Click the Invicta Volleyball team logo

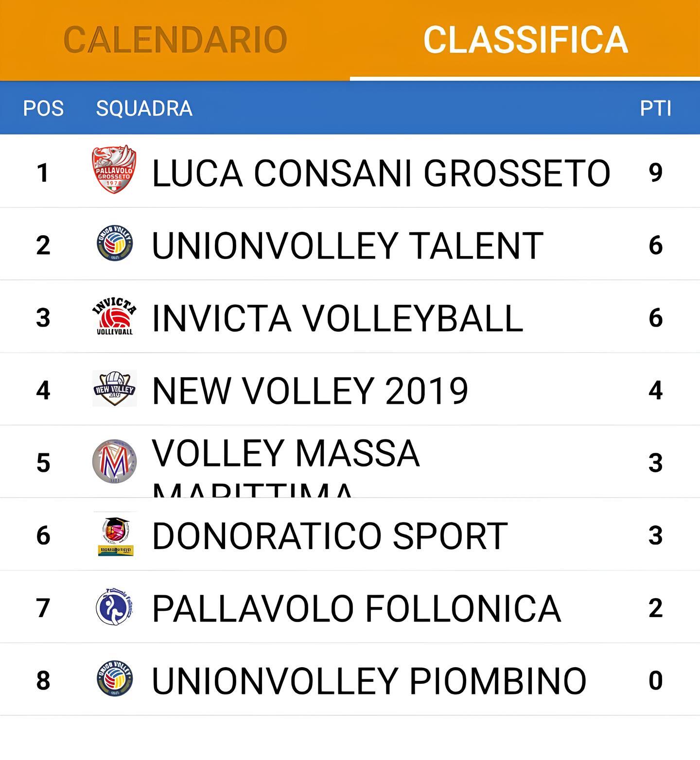[114, 317]
